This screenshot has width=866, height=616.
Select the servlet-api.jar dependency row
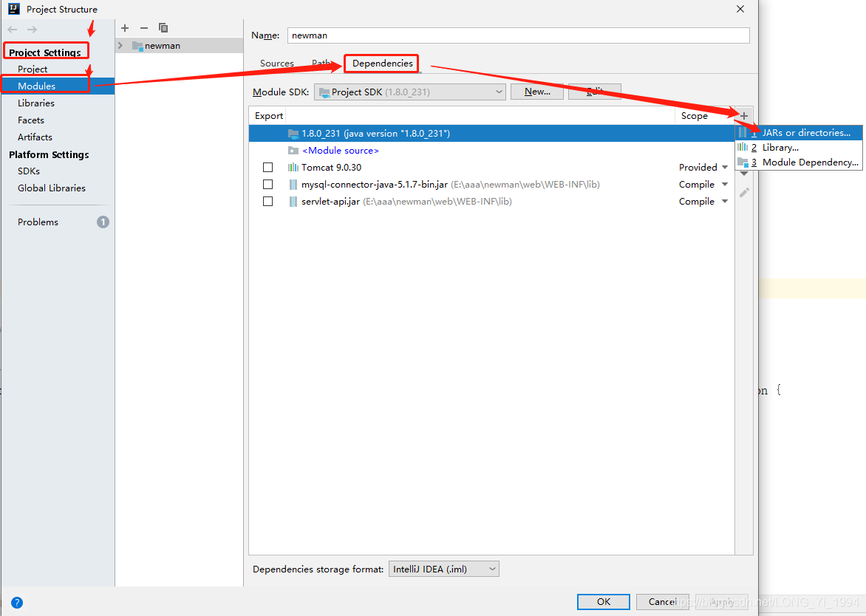tap(491, 202)
